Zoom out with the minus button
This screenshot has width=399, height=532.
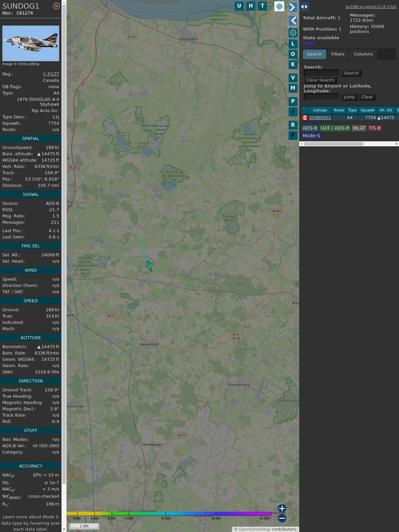tap(282, 518)
